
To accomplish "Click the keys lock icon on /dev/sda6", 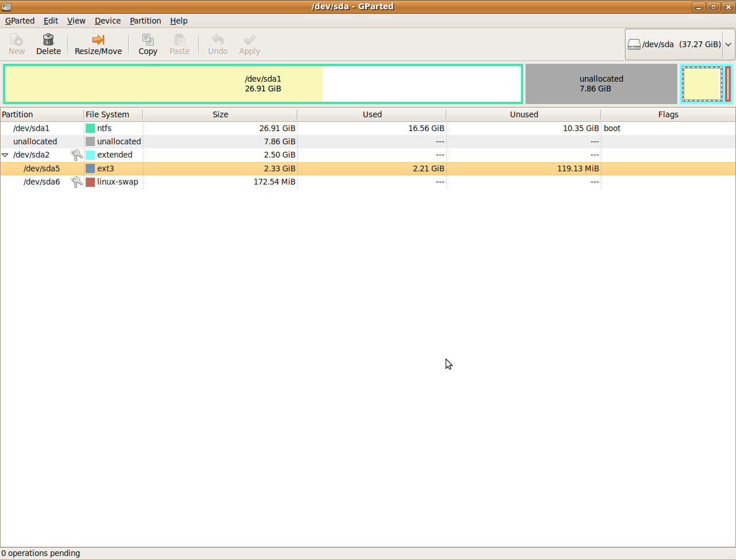I will 76,182.
